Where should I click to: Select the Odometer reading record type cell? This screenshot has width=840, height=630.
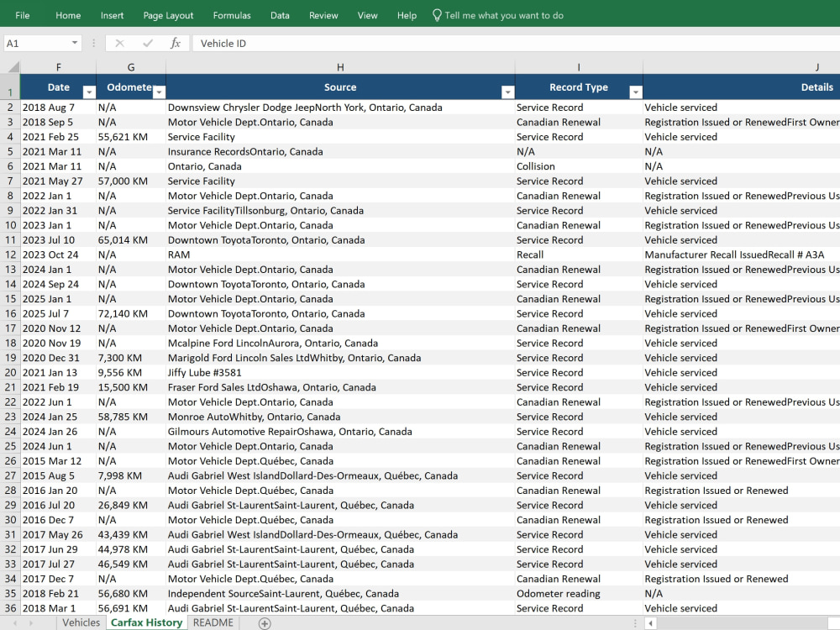tap(579, 594)
